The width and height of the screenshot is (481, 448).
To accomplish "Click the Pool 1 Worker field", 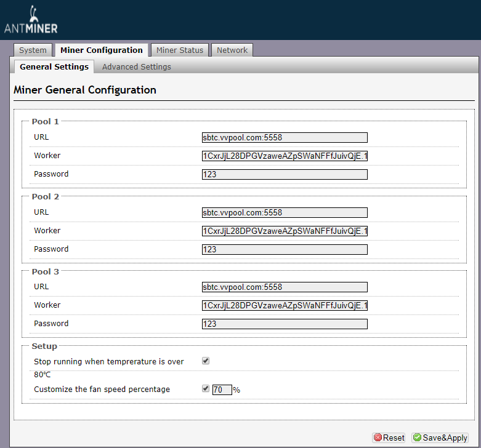I will [285, 156].
